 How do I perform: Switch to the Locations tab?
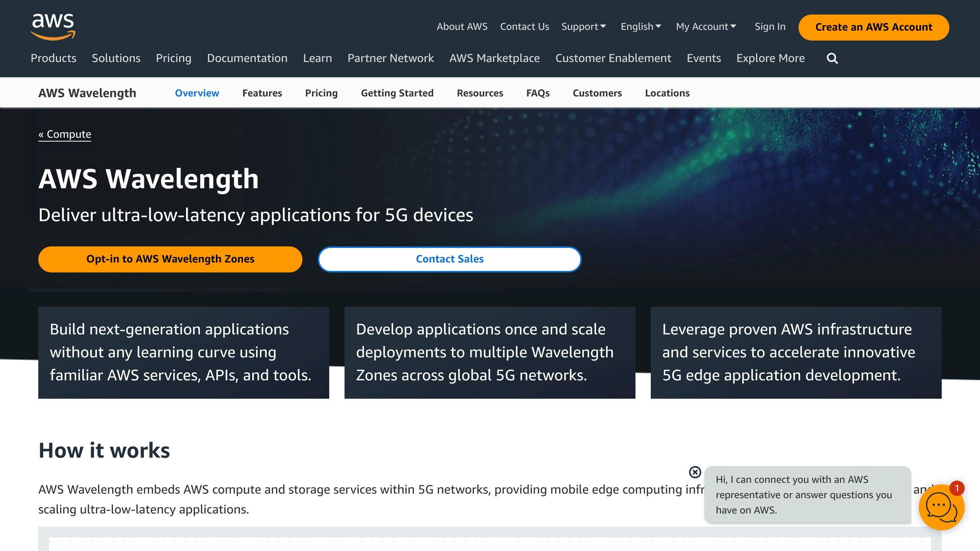(667, 93)
